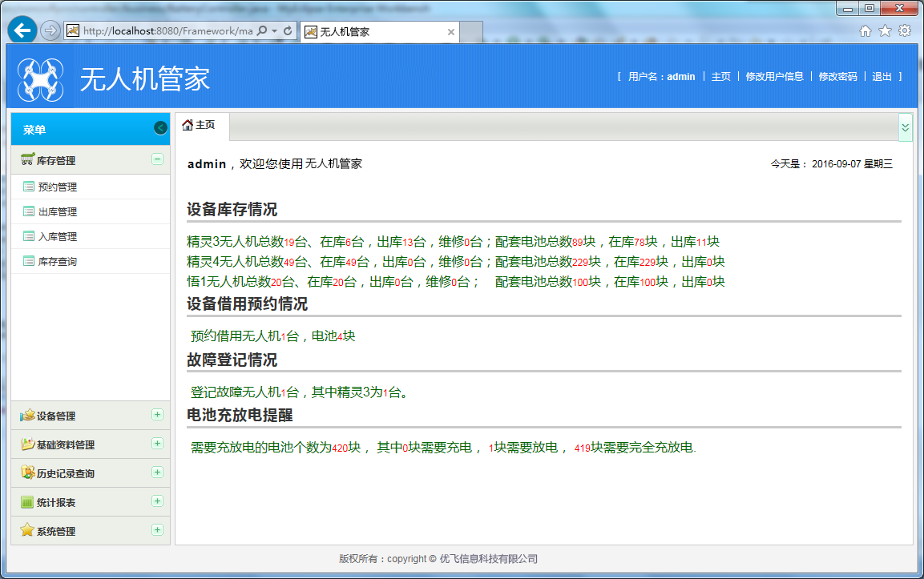Open browser settings gear icon

pos(905,30)
